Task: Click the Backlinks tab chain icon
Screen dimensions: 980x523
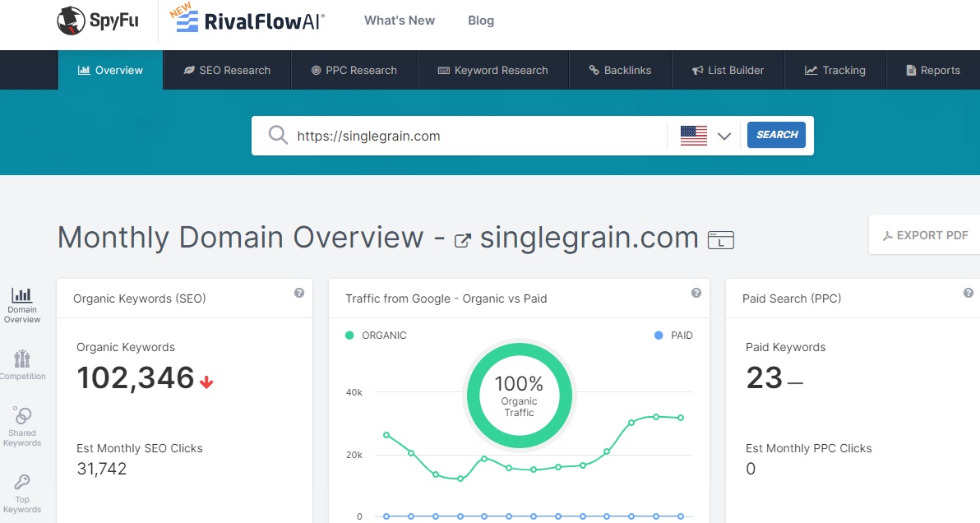Action: [594, 70]
